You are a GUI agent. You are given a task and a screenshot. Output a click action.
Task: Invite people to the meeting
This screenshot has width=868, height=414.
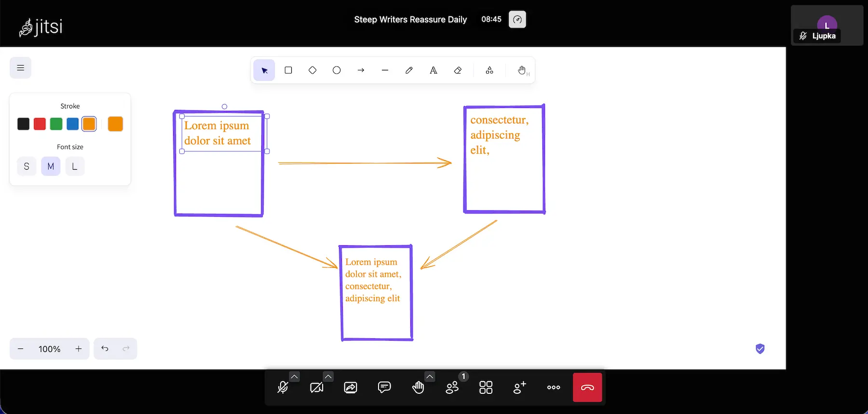coord(520,387)
